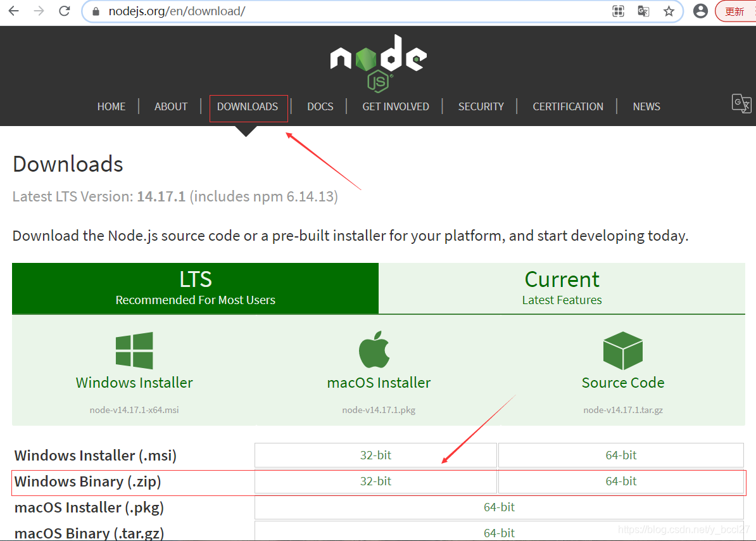756x541 pixels.
Task: Open DOCS in navigation bar
Action: coord(320,106)
